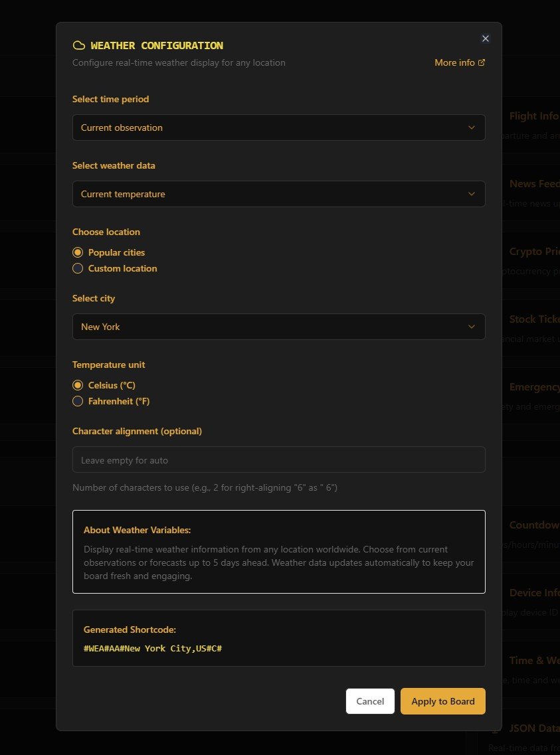The height and width of the screenshot is (755, 560).
Task: Switch temperature unit to Fahrenheit
Action: click(x=78, y=401)
